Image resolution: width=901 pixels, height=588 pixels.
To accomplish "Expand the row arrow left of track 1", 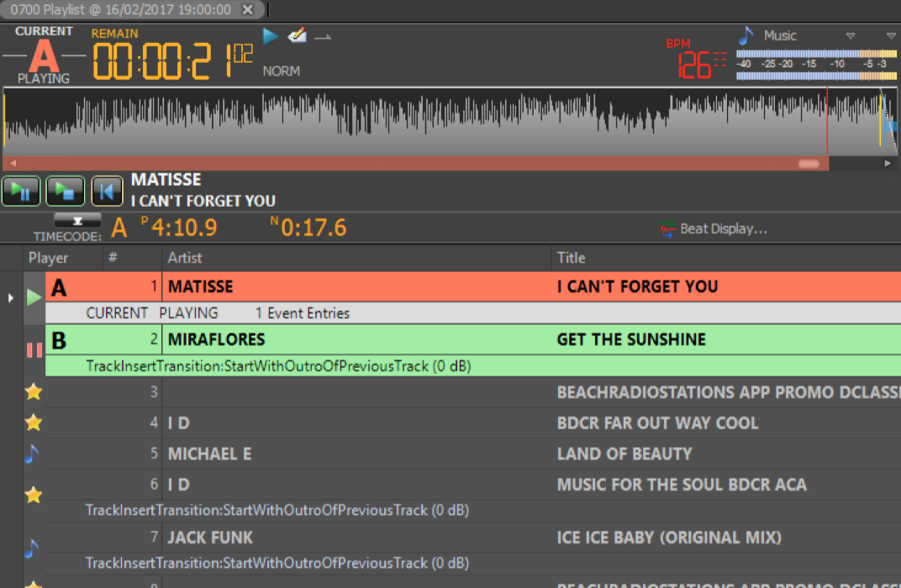I will (10, 297).
